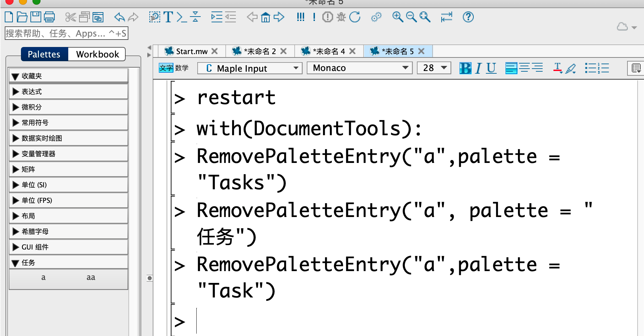Viewport: 644px width, 336px height.
Task: Insert the "aa" task entry
Action: click(91, 278)
